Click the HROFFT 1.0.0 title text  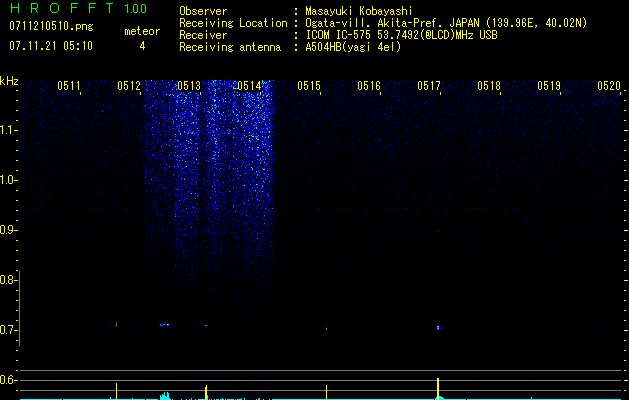[79, 8]
